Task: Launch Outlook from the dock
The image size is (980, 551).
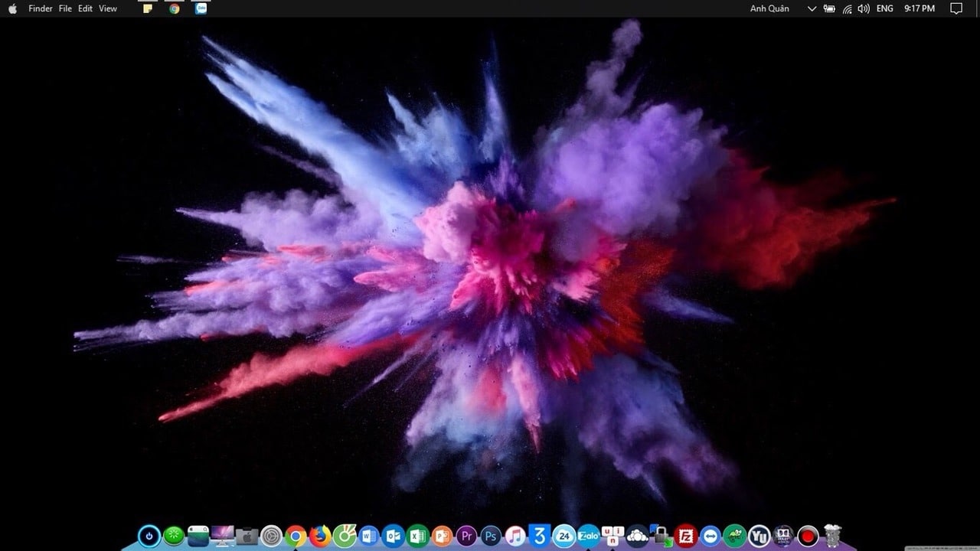Action: (394, 536)
